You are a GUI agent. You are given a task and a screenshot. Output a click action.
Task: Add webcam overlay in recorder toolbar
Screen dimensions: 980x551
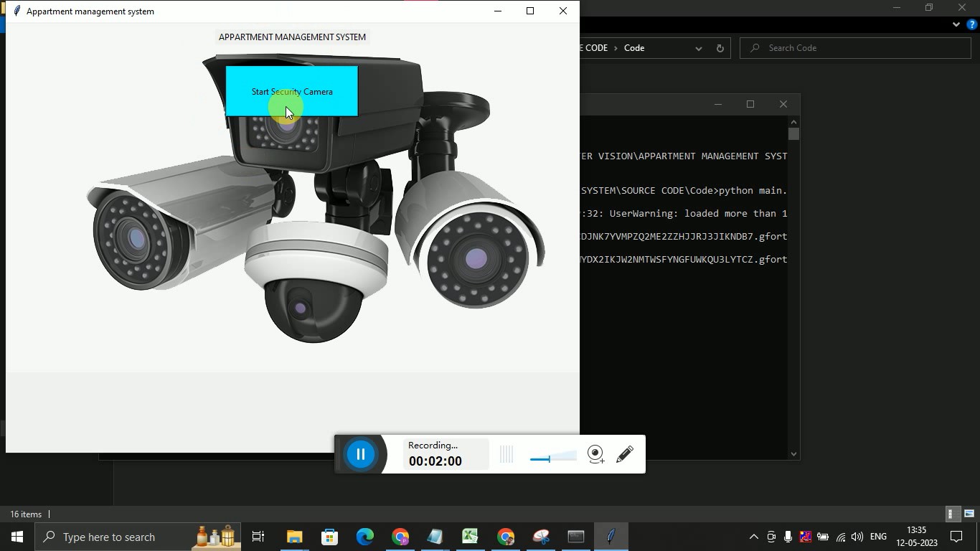[x=595, y=454]
